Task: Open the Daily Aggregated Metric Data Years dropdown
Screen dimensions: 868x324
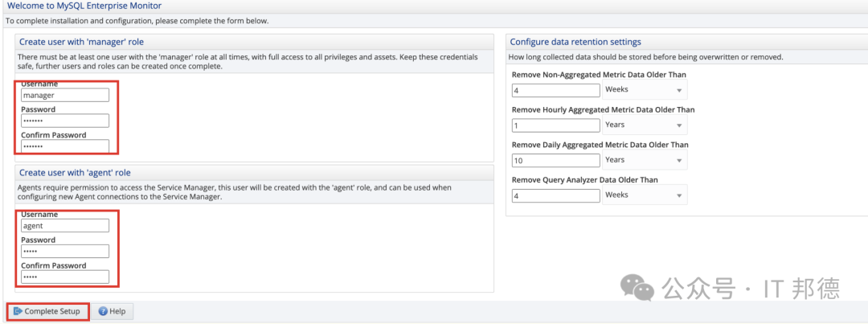Action: [645, 159]
